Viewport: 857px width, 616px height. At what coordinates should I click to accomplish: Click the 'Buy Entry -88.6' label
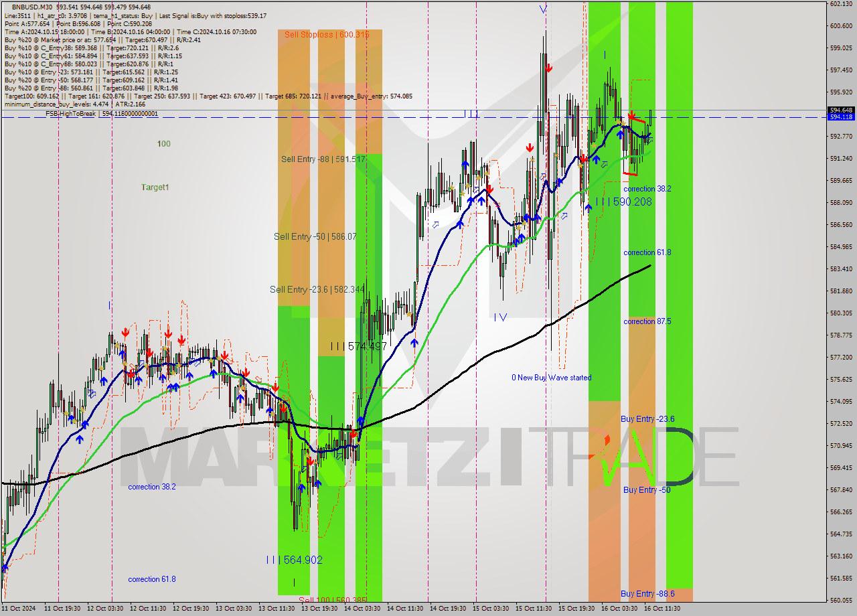pyautogui.click(x=647, y=594)
